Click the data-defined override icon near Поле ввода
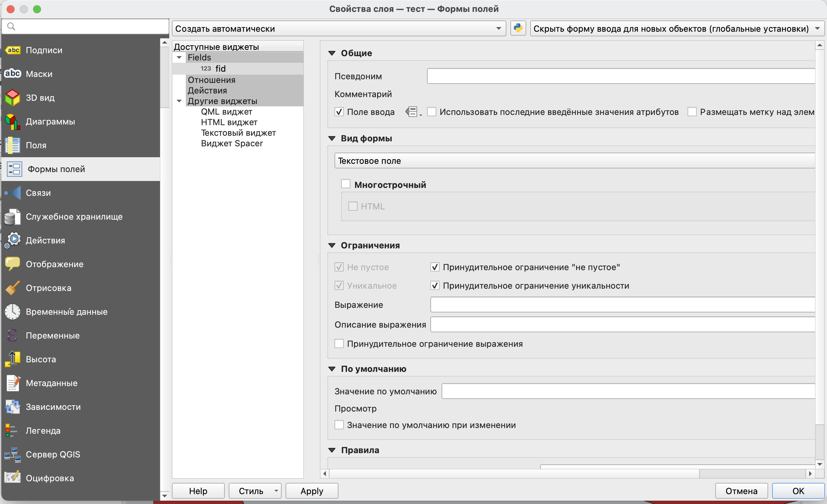The height and width of the screenshot is (504, 827). pyautogui.click(x=412, y=112)
